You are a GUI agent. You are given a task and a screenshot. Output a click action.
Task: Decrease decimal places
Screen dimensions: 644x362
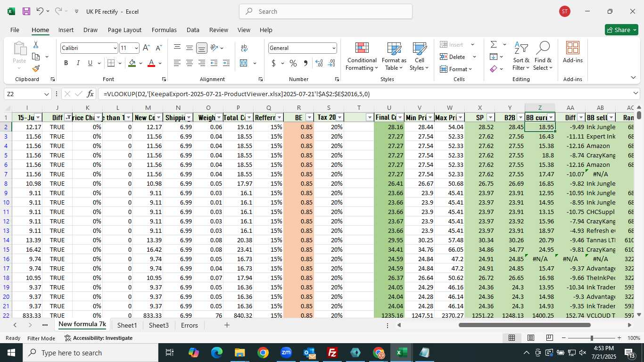(x=331, y=63)
